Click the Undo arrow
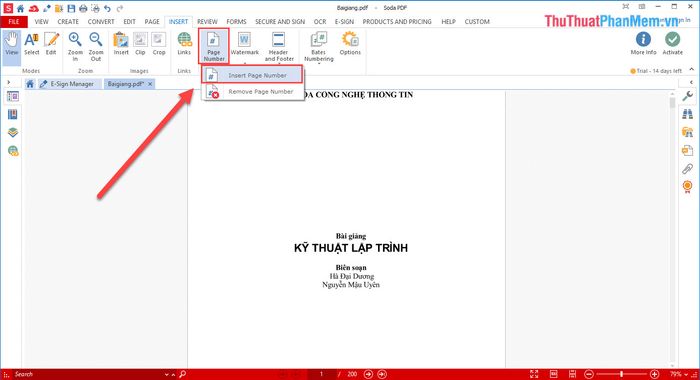 [107, 8]
